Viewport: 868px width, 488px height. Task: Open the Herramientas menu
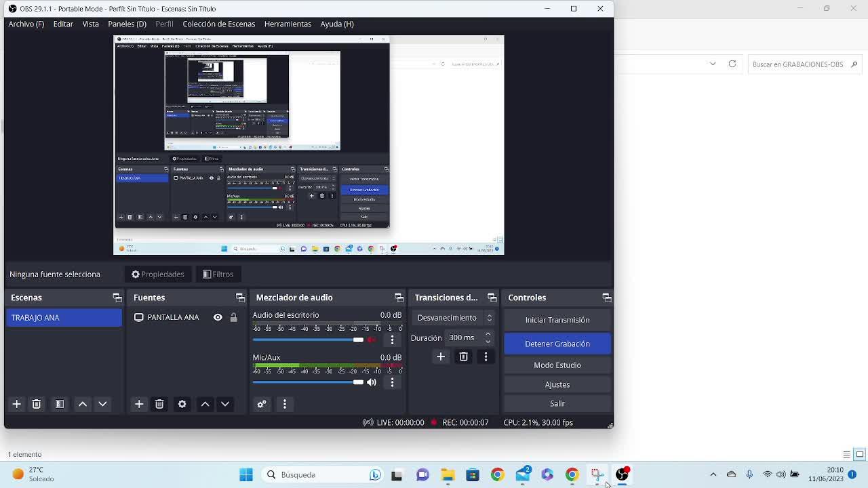pyautogui.click(x=288, y=24)
